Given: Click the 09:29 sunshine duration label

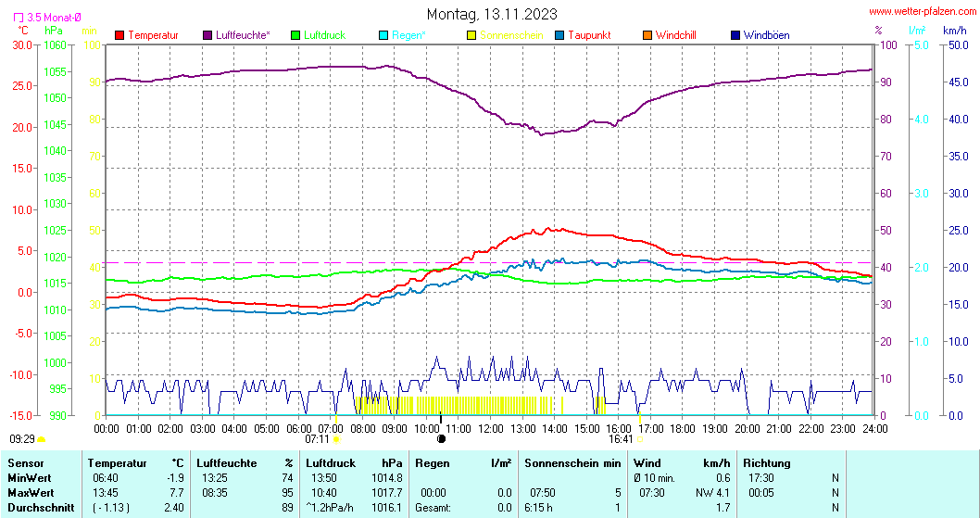Looking at the screenshot, I should coord(22,440).
